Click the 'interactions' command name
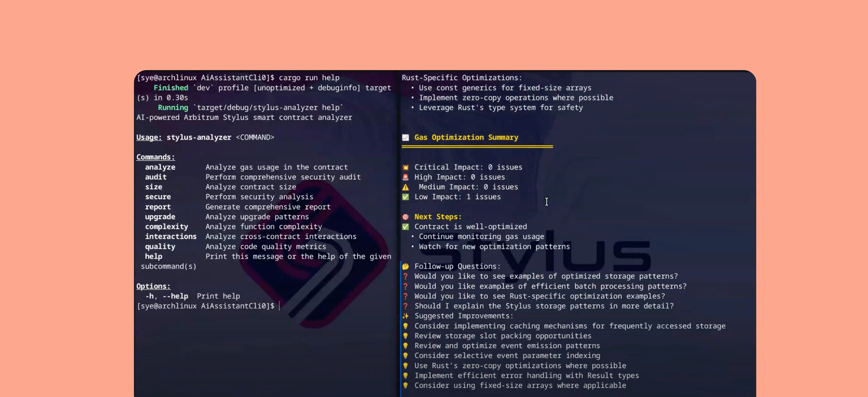 coord(171,237)
